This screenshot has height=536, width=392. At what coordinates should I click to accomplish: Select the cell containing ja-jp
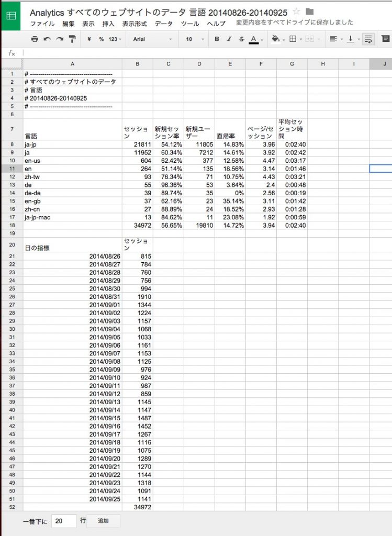pyautogui.click(x=72, y=144)
